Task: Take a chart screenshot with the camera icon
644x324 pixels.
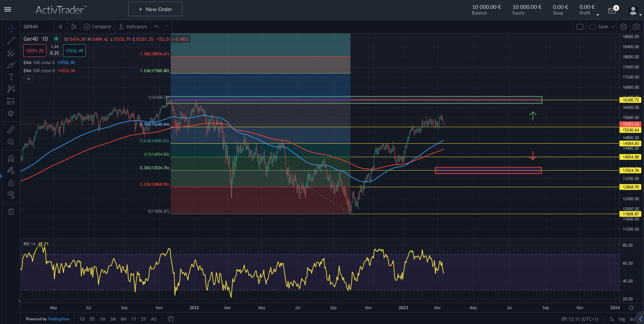Action: pyautogui.click(x=636, y=26)
